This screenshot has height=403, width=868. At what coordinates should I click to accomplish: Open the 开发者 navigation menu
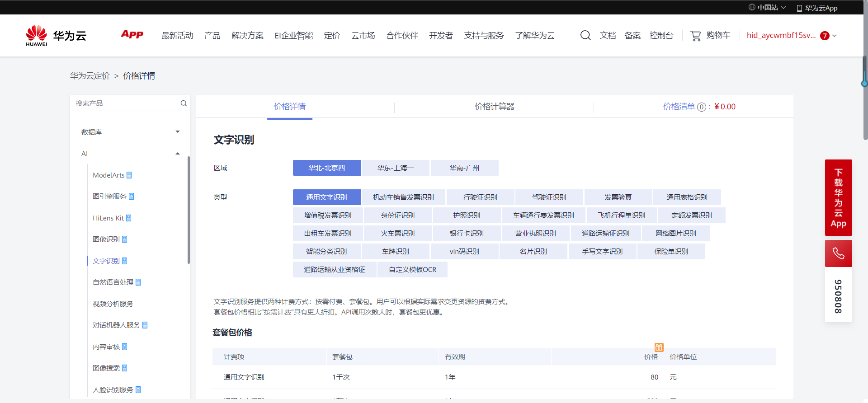(441, 35)
